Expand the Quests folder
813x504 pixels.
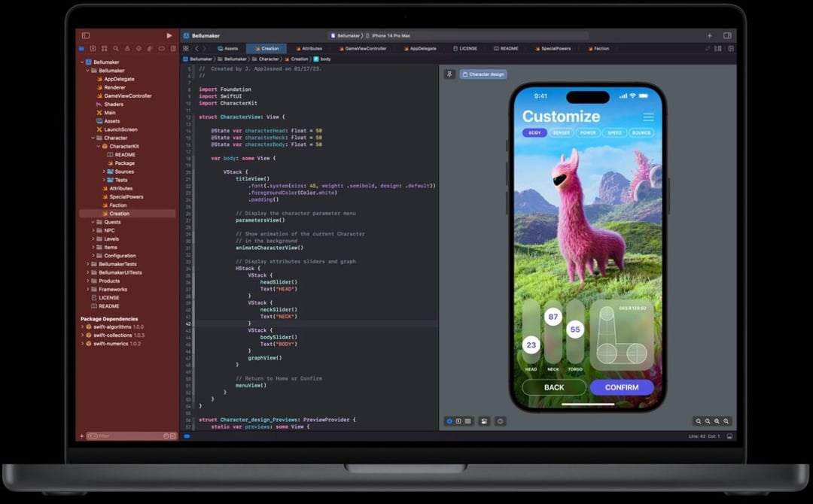click(93, 223)
